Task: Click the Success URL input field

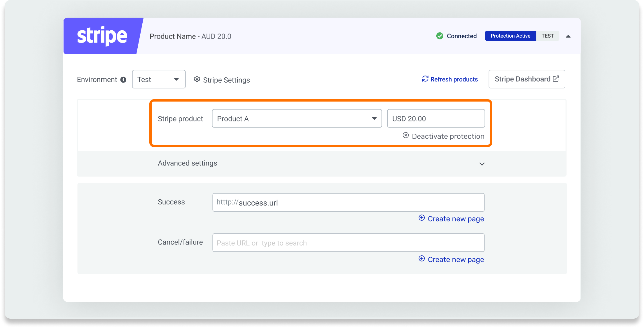Action: point(349,202)
